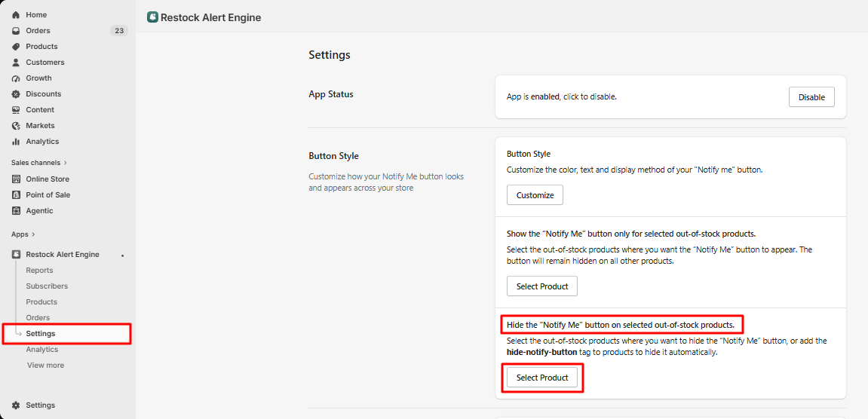The height and width of the screenshot is (419, 868).
Task: Click the Home icon in the sidebar
Action: (x=16, y=15)
